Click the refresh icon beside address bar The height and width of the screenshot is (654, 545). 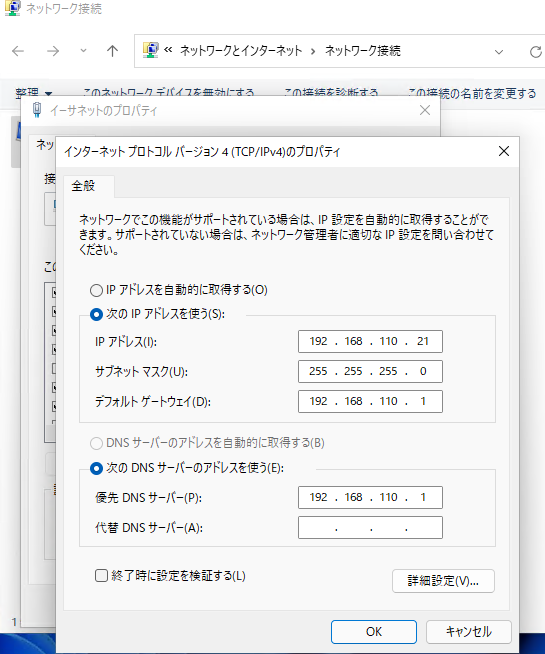[536, 52]
